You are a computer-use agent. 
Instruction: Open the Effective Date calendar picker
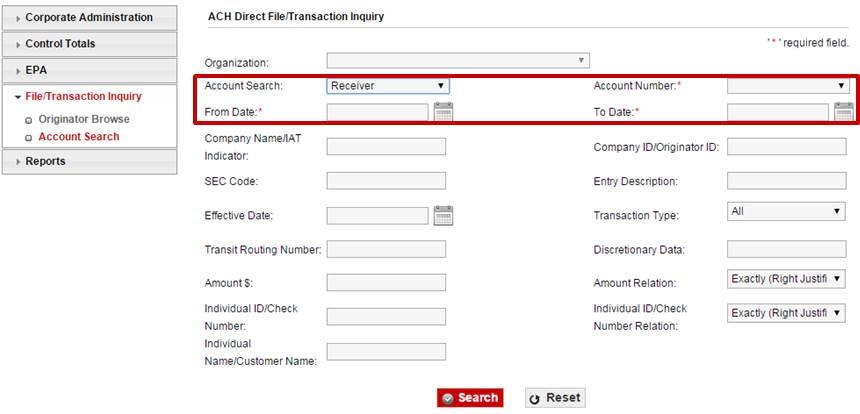[x=443, y=215]
